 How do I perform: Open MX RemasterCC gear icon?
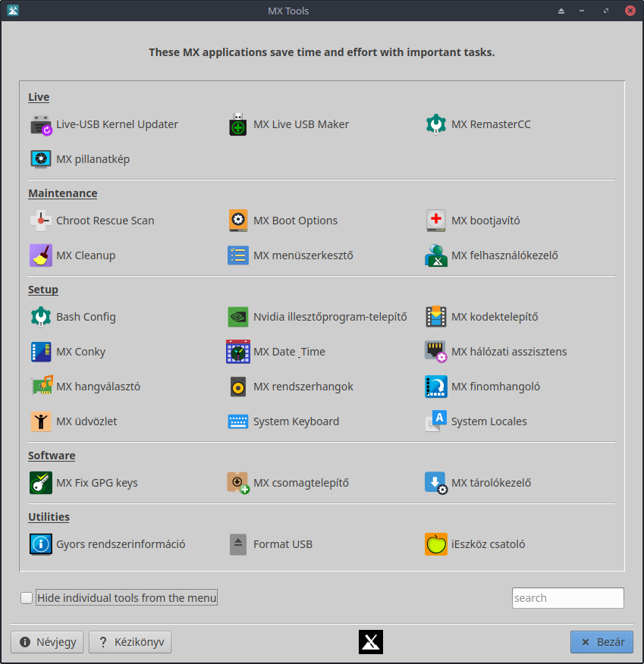coord(436,124)
